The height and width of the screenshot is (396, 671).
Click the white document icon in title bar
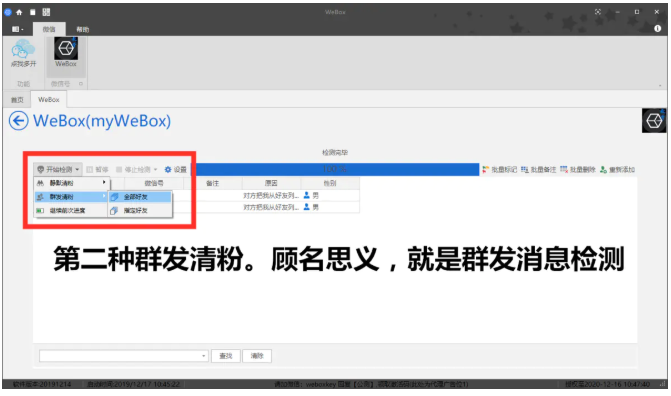click(x=33, y=12)
